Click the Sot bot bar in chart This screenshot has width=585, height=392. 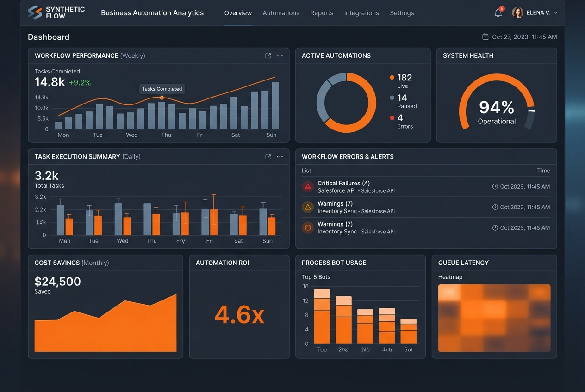409,331
